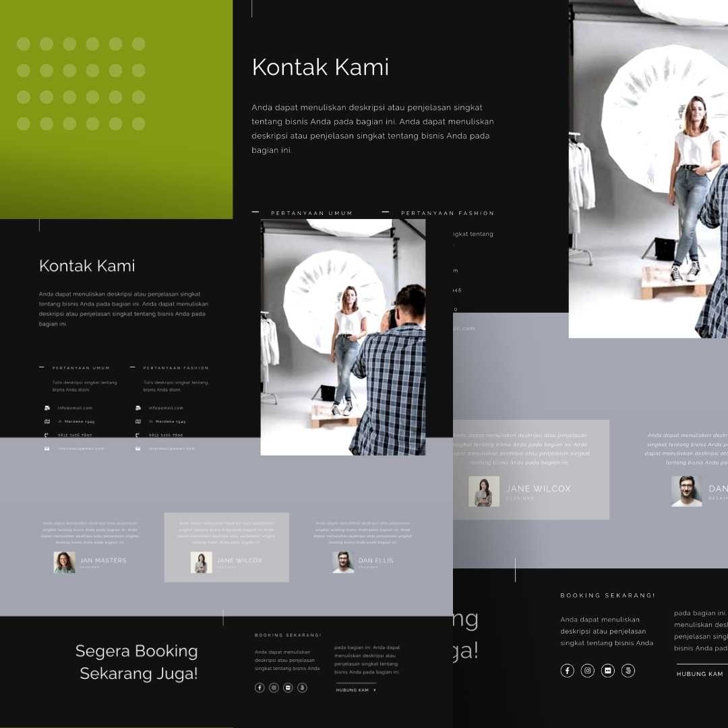Click the last icon in the larger social row

(628, 671)
